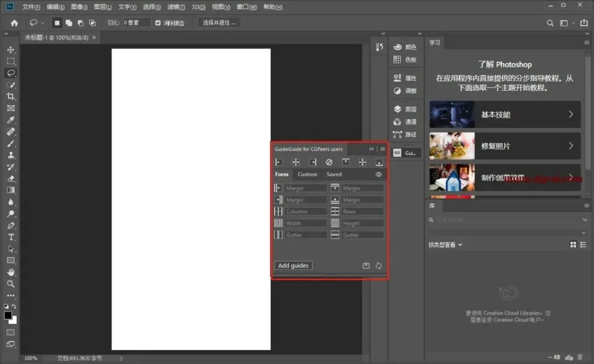Image resolution: width=594 pixels, height=364 pixels.
Task: Open the 滤镜(T) menu
Action: click(176, 7)
